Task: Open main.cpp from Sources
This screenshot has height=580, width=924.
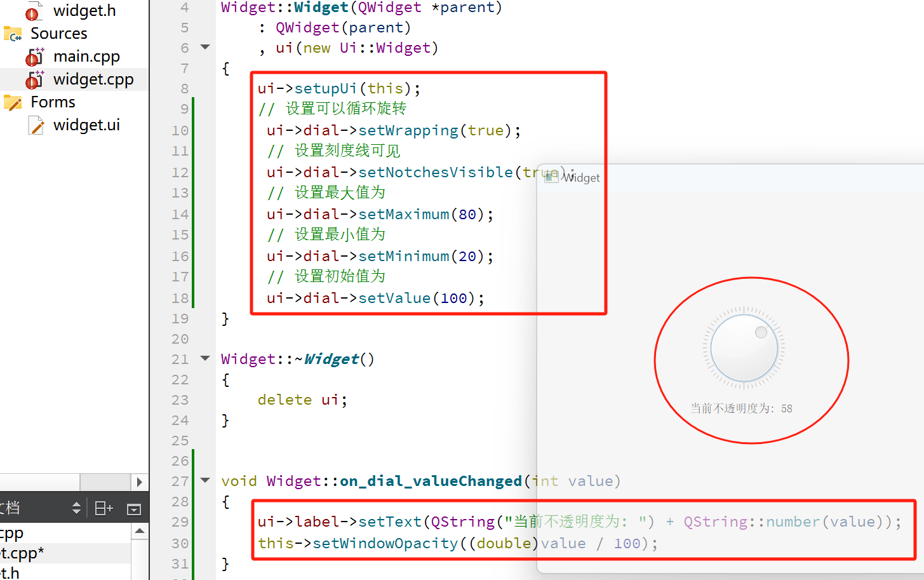Action: (x=86, y=57)
